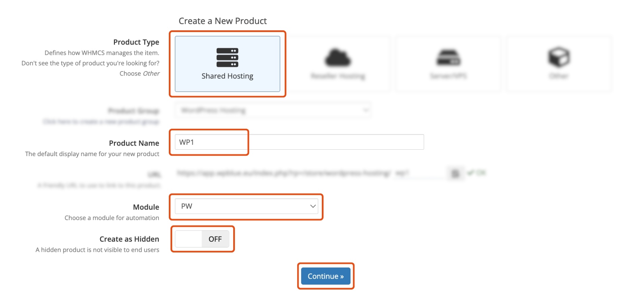Expand Product Group using its arrow
Screen dimensions: 644x304
coord(365,110)
